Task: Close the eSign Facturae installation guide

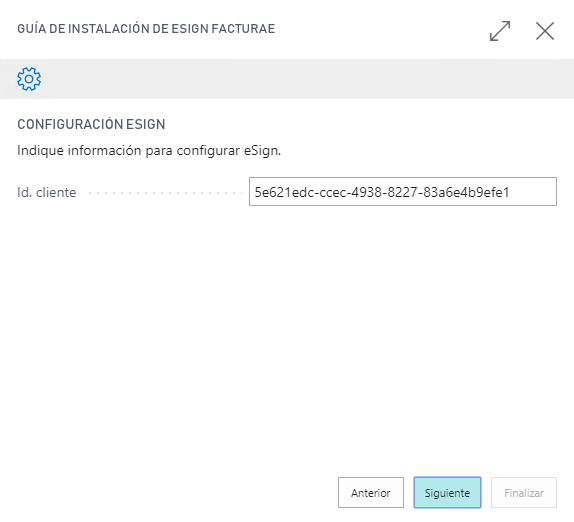Action: [545, 31]
